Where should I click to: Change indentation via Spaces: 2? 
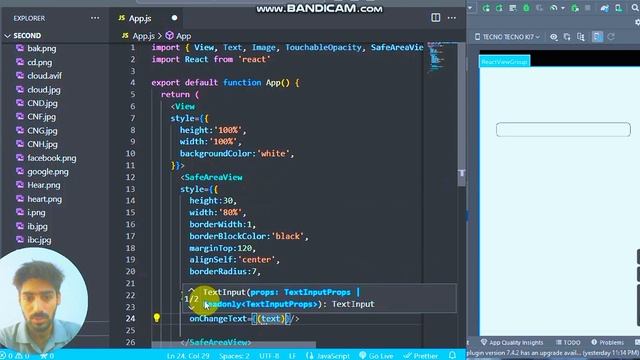pyautogui.click(x=234, y=356)
